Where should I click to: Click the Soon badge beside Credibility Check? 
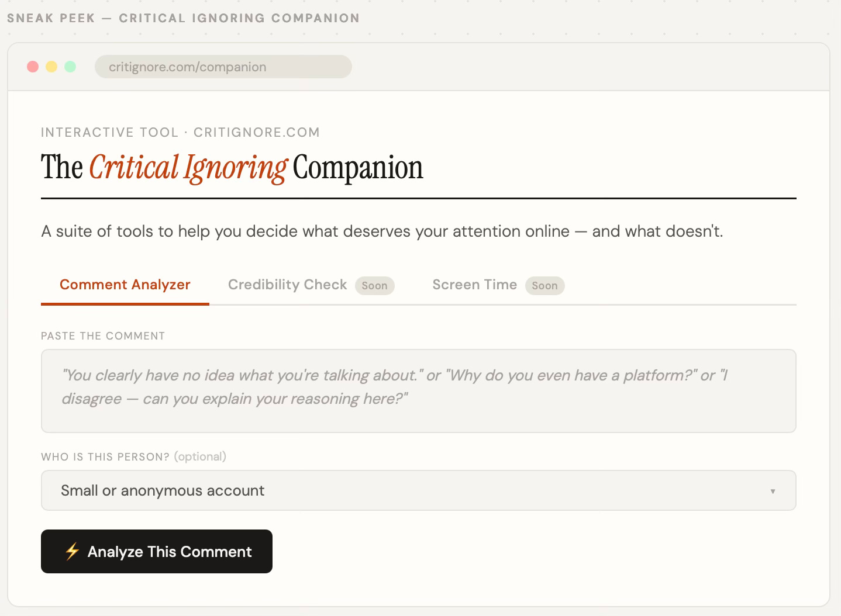374,286
